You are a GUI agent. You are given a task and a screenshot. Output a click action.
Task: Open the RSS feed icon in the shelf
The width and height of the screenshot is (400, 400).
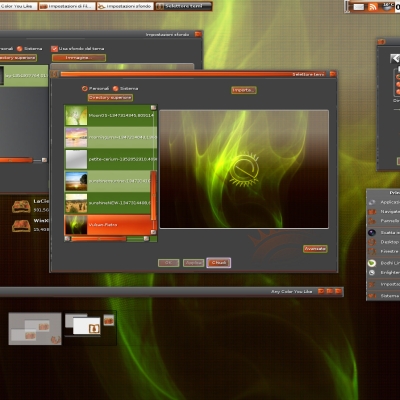tap(373, 7)
